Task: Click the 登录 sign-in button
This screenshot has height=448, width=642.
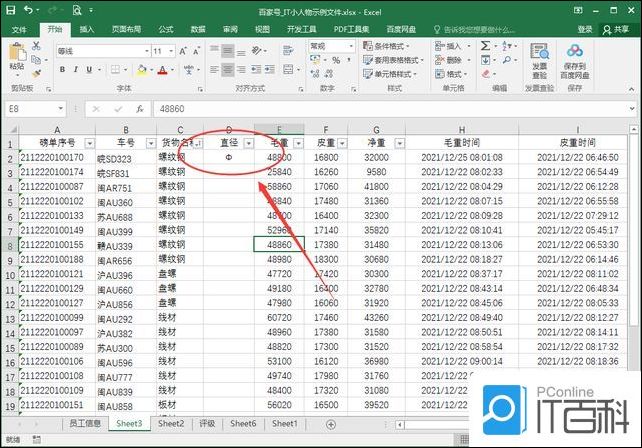Action: (585, 29)
